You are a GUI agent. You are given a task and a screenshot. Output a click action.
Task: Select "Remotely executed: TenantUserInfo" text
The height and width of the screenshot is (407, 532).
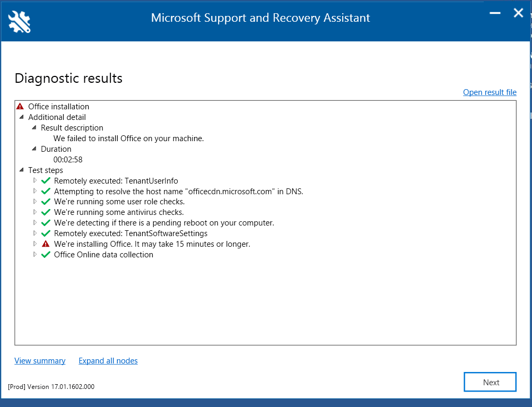coord(116,181)
